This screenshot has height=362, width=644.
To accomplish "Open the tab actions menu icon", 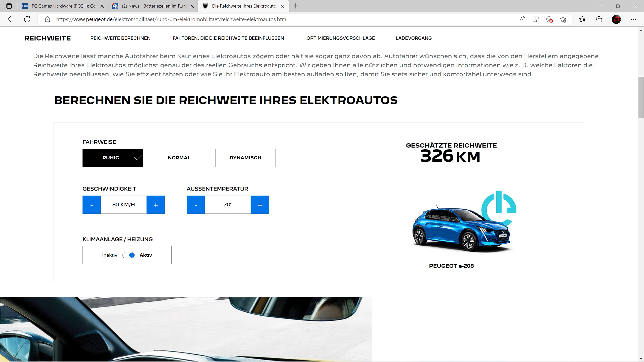I will click(9, 6).
